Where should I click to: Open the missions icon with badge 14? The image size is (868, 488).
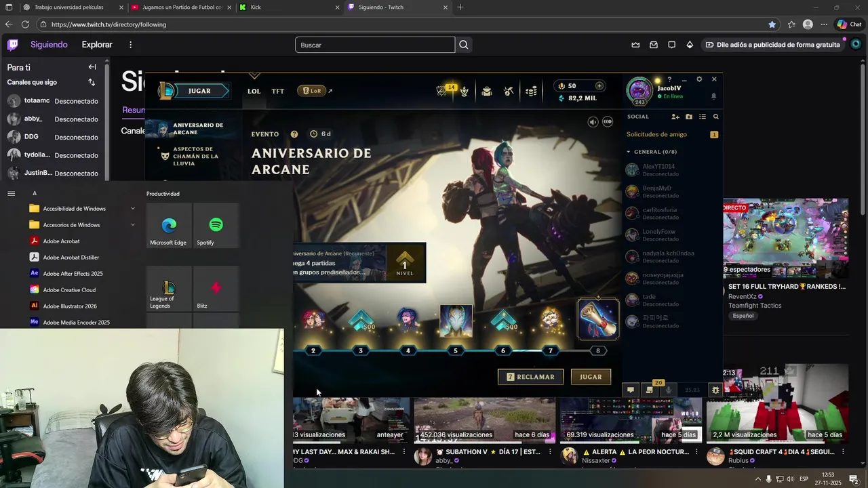443,90
